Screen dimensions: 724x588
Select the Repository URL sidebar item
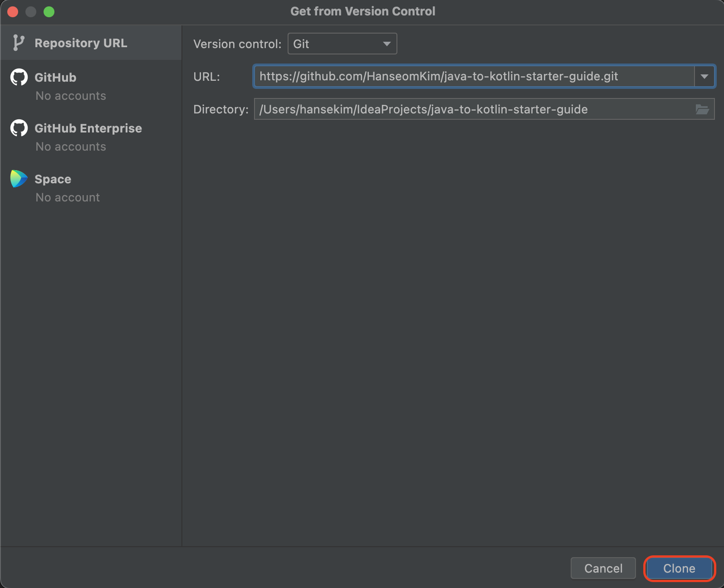click(x=91, y=43)
